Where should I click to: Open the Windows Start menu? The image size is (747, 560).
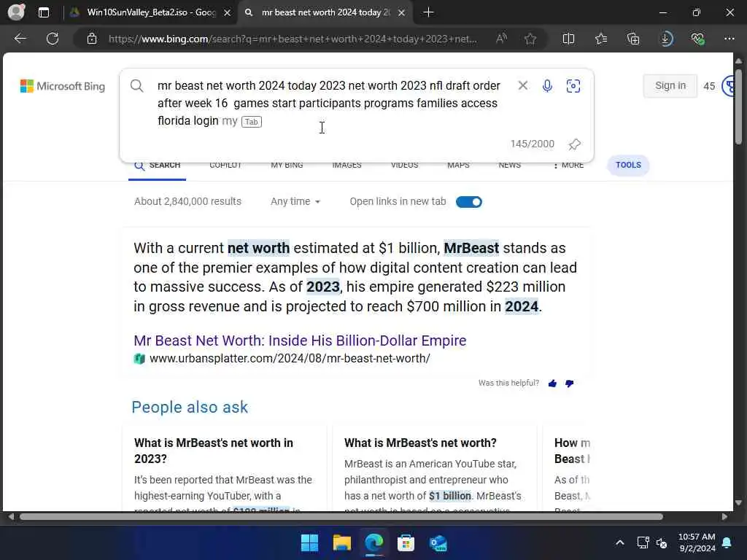coord(309,542)
